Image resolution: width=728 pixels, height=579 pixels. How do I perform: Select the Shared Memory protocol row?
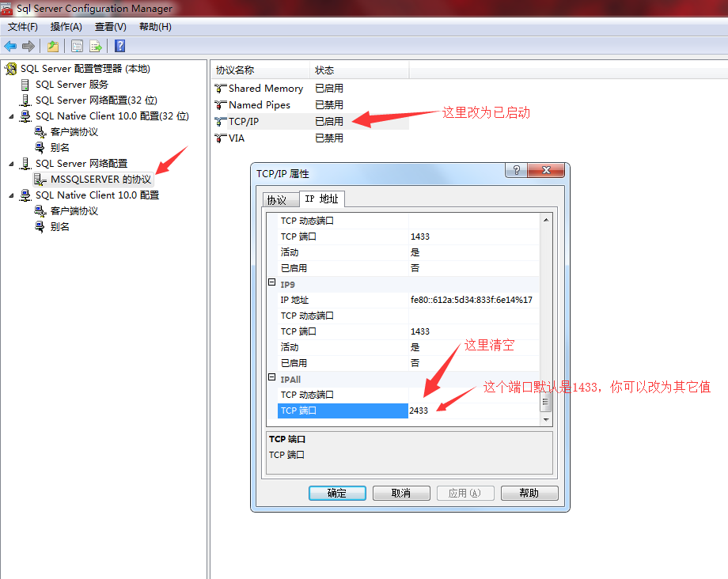311,88
